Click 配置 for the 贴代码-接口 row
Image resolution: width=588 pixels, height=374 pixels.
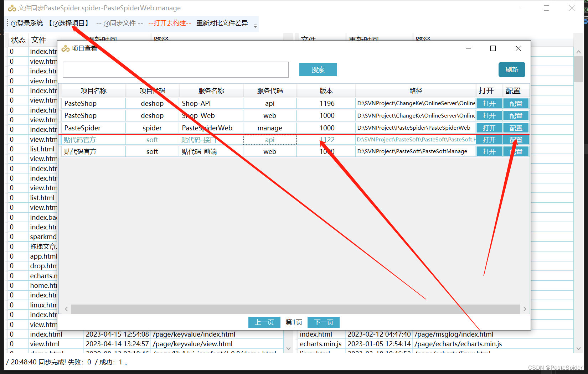pyautogui.click(x=516, y=140)
